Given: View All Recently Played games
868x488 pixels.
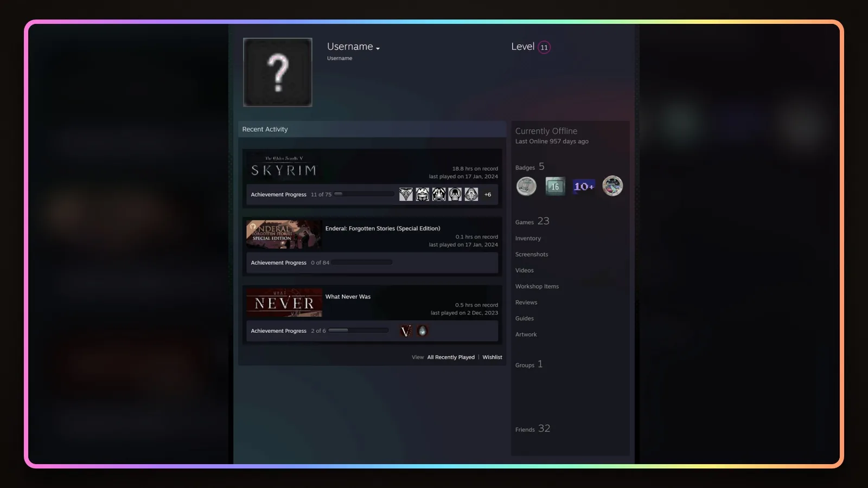Looking at the screenshot, I should (451, 357).
